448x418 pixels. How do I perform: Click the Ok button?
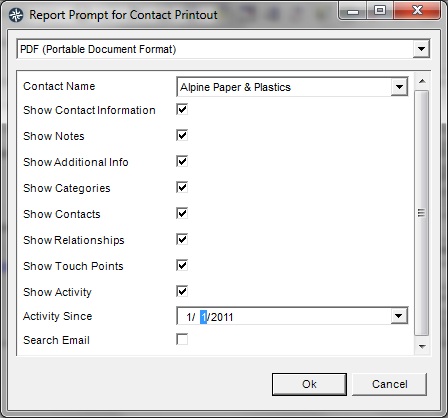pyautogui.click(x=309, y=384)
